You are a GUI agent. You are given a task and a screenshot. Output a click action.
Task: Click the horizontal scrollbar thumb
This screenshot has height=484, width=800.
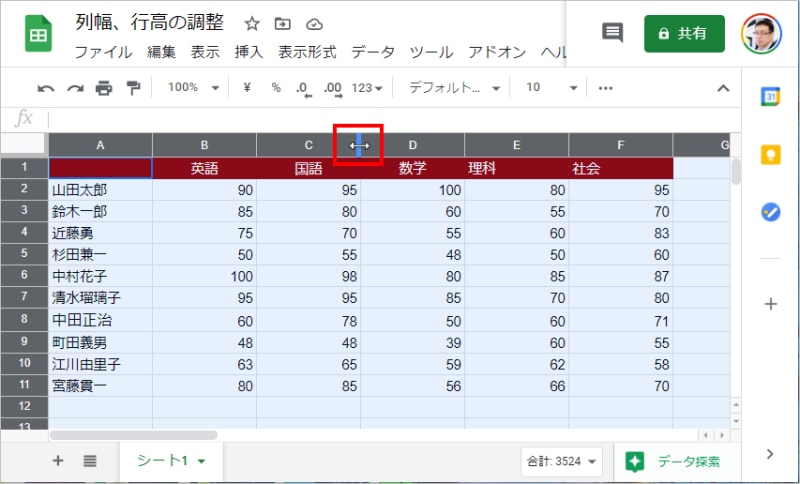134,435
